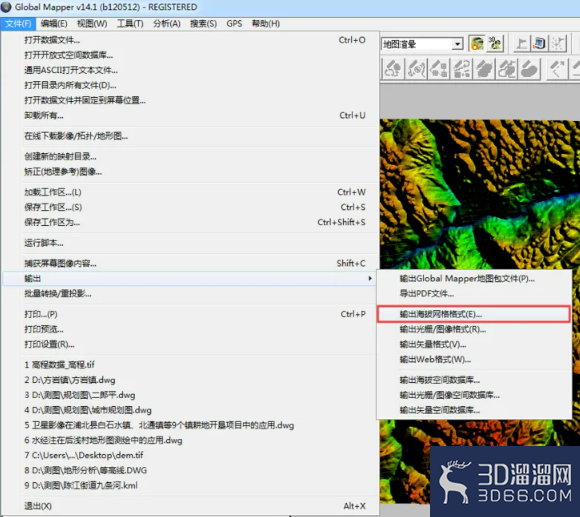Select digitizer tool with pencil and outlined cloud shapes

point(507,69)
